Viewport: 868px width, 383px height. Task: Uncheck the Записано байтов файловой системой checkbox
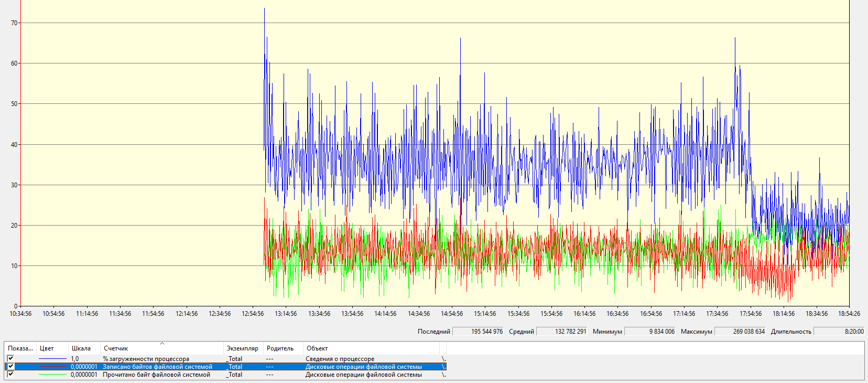click(x=10, y=366)
